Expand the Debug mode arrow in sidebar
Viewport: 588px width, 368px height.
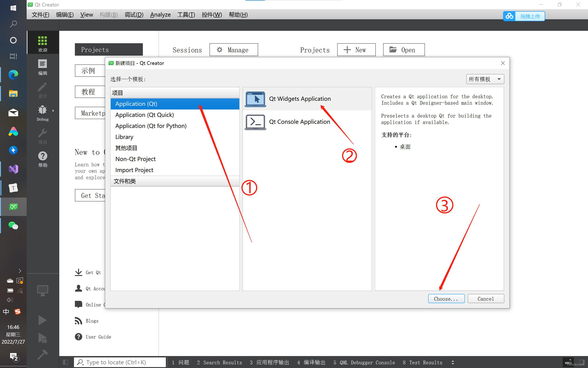pos(53,111)
